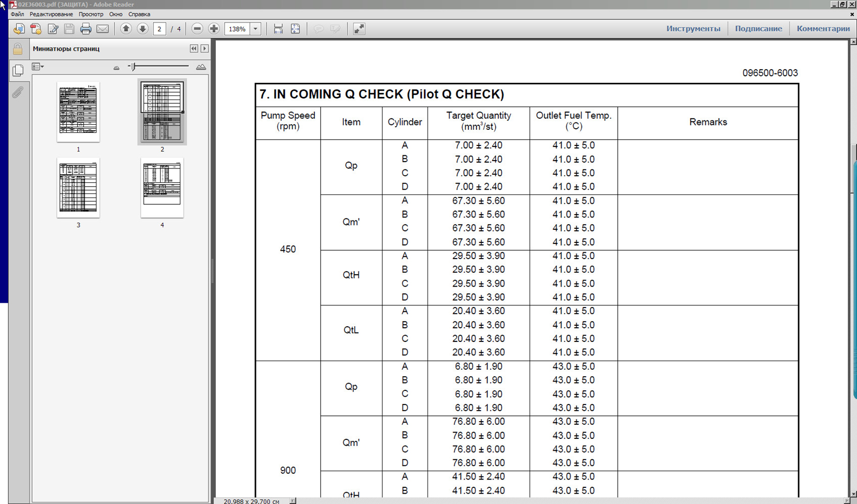Open thumbnails panel options dropdown
This screenshot has height=504, width=857.
(38, 67)
